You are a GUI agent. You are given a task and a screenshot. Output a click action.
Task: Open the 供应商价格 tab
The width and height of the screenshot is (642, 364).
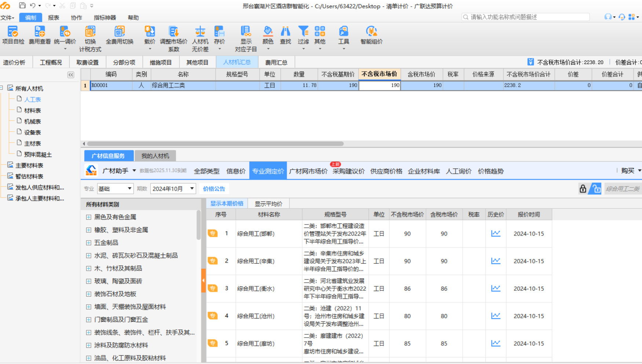tap(386, 171)
